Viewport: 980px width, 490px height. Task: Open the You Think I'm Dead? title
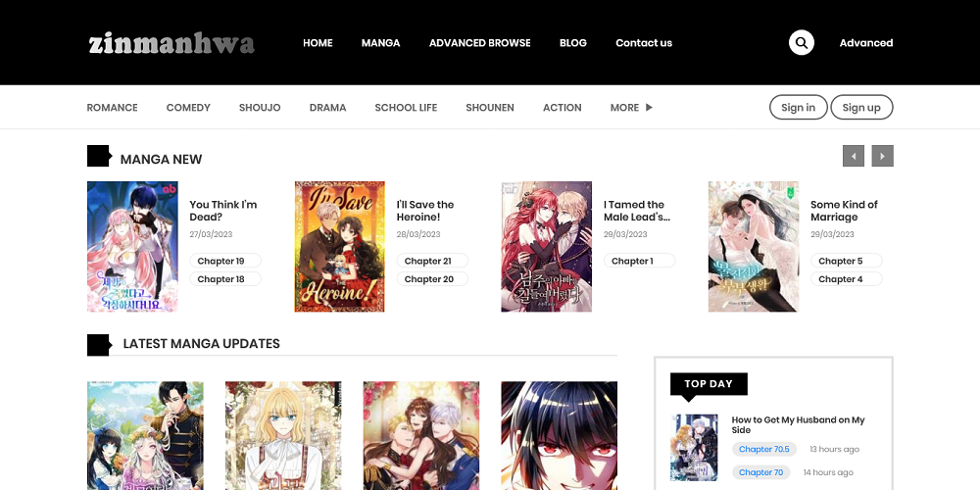pyautogui.click(x=223, y=211)
